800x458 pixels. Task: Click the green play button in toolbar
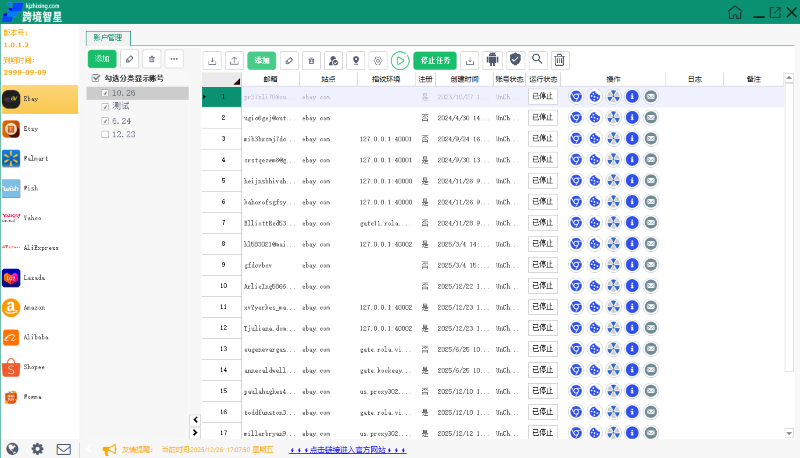point(400,60)
